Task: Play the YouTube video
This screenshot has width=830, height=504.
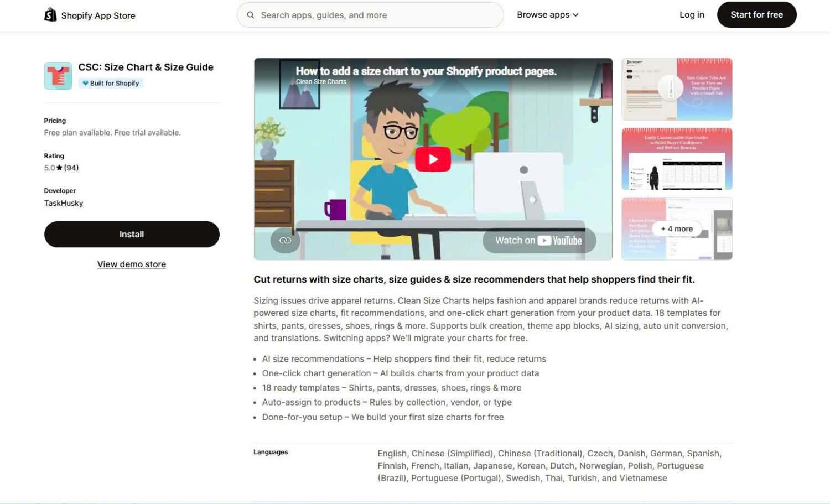Action: (x=433, y=159)
